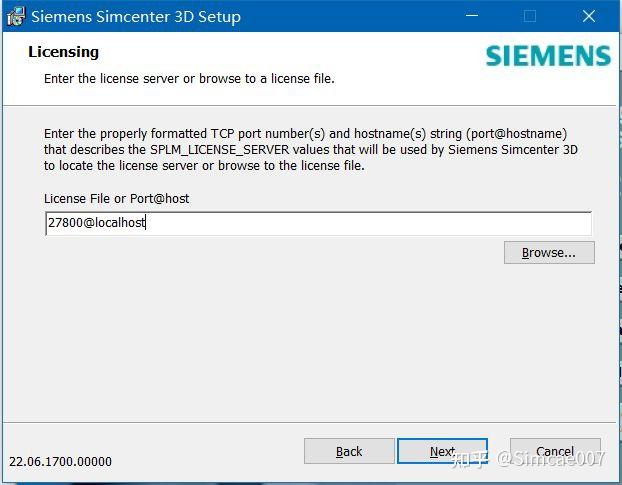The image size is (622, 485).
Task: Click the Browse... button
Action: click(549, 253)
